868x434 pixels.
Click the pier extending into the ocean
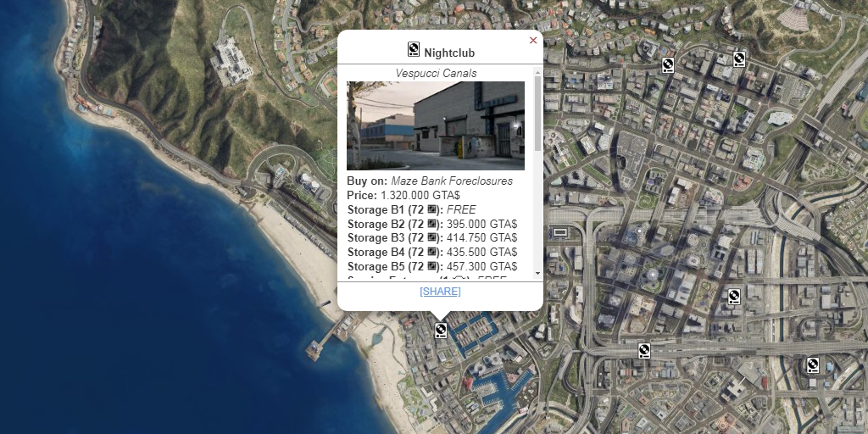click(x=332, y=337)
